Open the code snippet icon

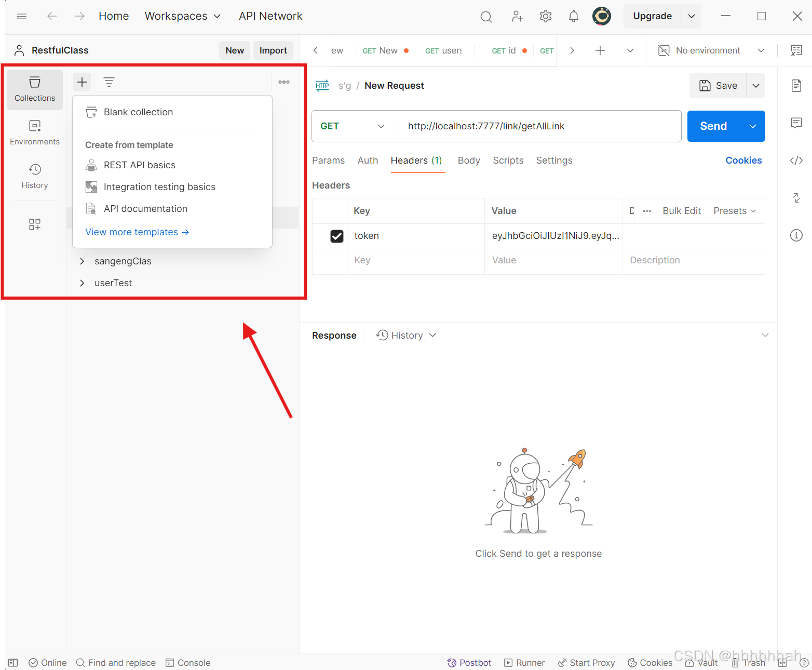[x=796, y=160]
